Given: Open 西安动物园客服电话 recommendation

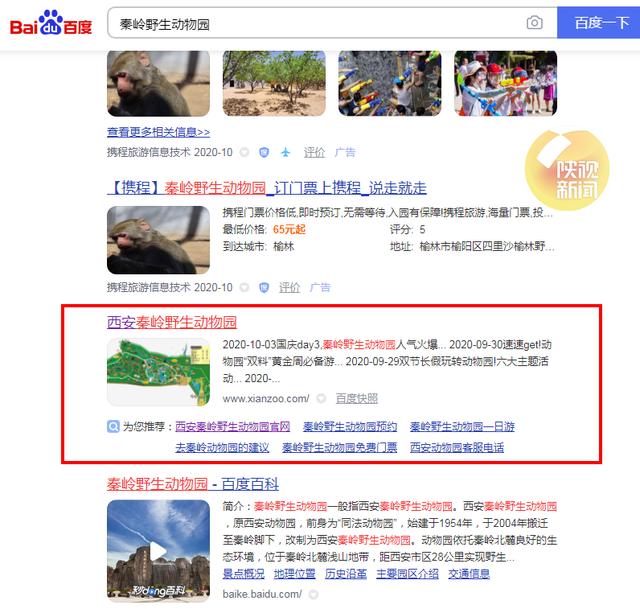Looking at the screenshot, I should tap(457, 447).
